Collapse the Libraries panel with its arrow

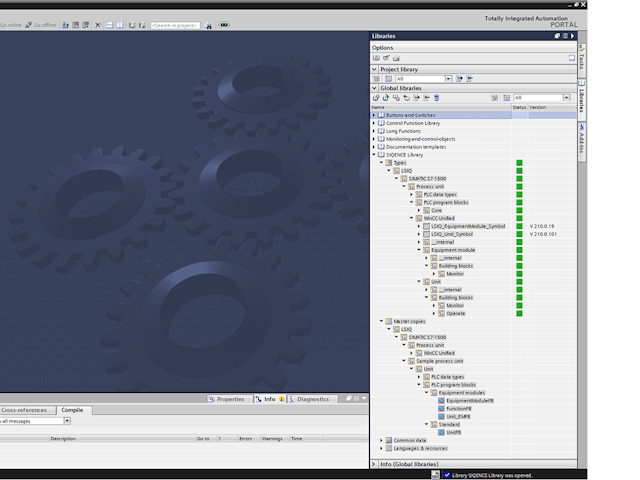573,36
